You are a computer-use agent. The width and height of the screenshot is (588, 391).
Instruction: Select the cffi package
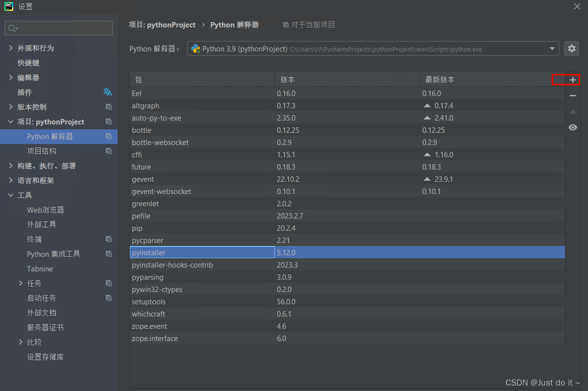(347, 155)
